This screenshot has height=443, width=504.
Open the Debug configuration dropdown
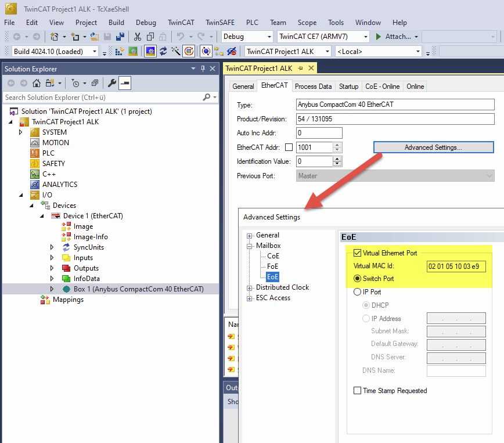pos(269,37)
